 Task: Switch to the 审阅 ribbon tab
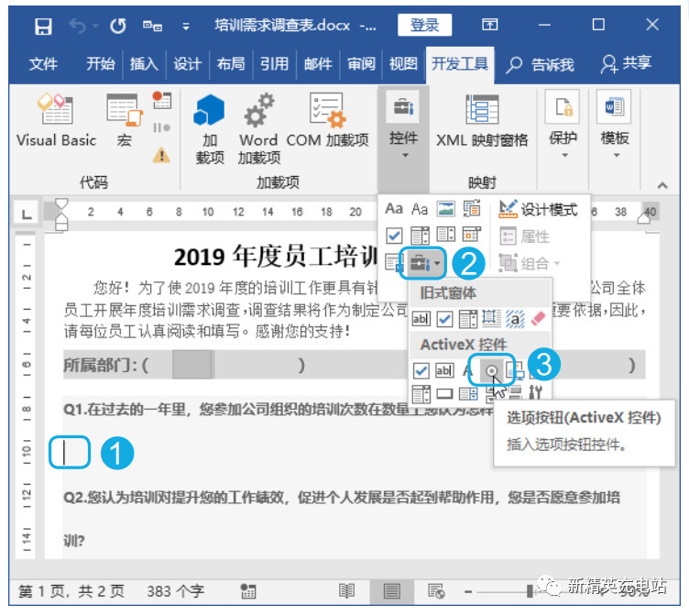click(361, 64)
